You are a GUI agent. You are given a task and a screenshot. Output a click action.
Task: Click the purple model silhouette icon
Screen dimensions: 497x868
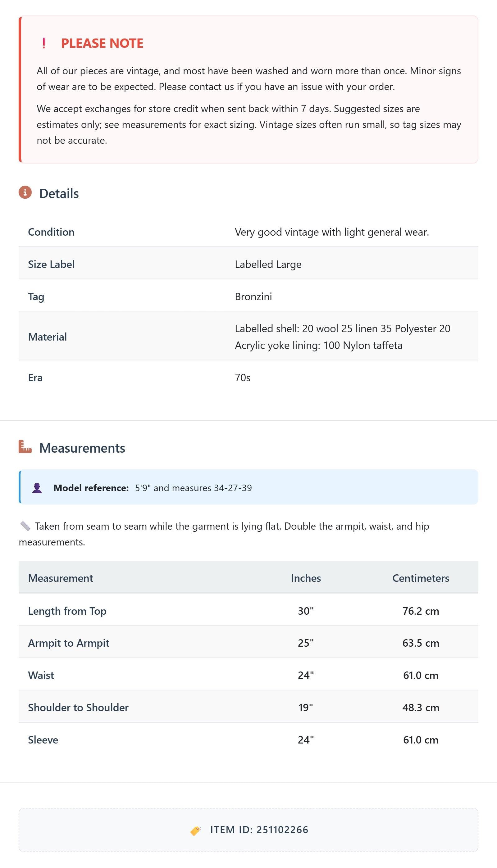tap(37, 488)
